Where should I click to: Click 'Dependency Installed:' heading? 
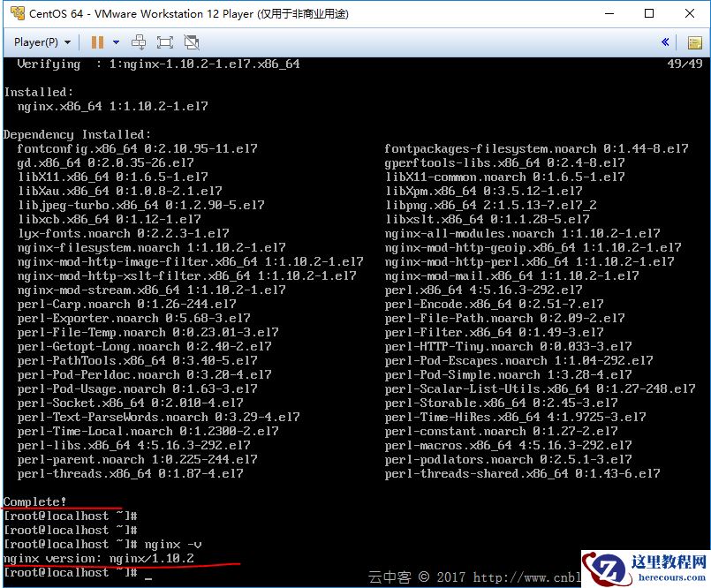[77, 135]
